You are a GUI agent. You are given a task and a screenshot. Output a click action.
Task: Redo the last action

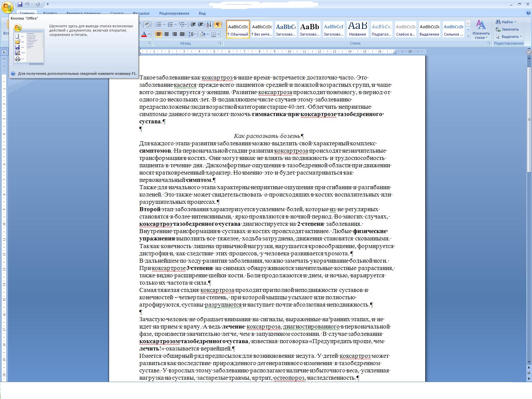38,4
